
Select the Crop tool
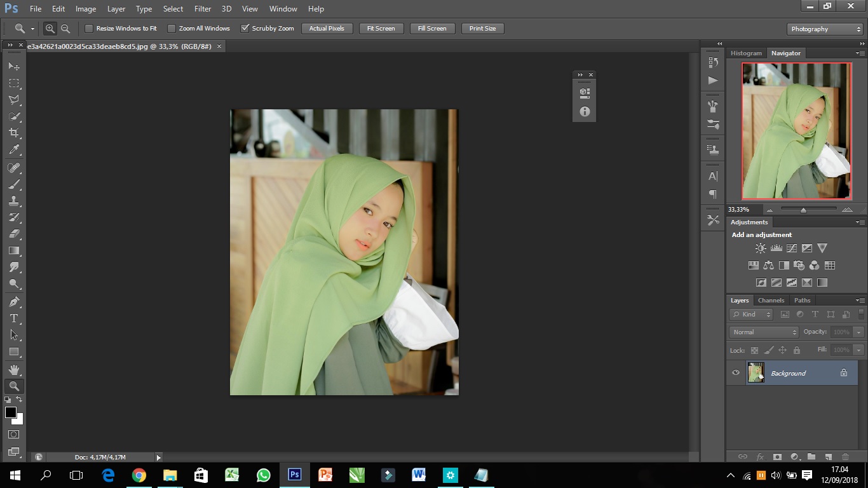click(14, 133)
